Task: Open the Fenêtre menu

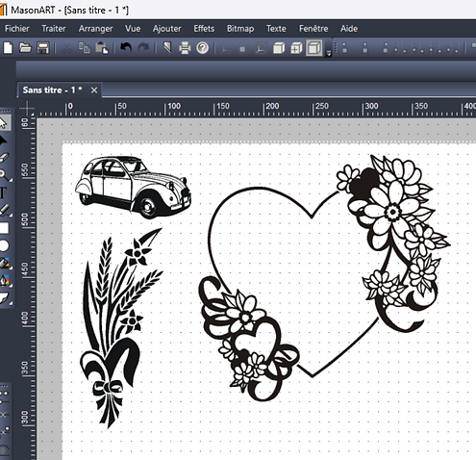Action: 313,29
